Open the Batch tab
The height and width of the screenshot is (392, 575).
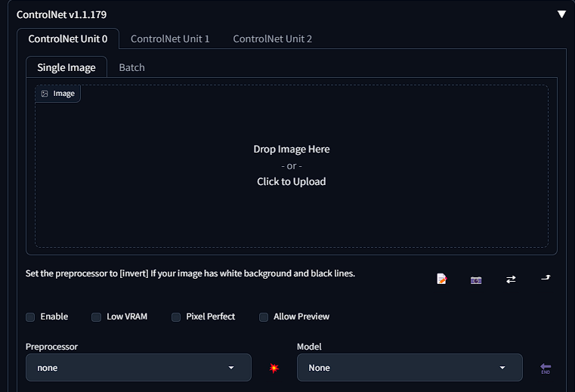click(x=131, y=67)
